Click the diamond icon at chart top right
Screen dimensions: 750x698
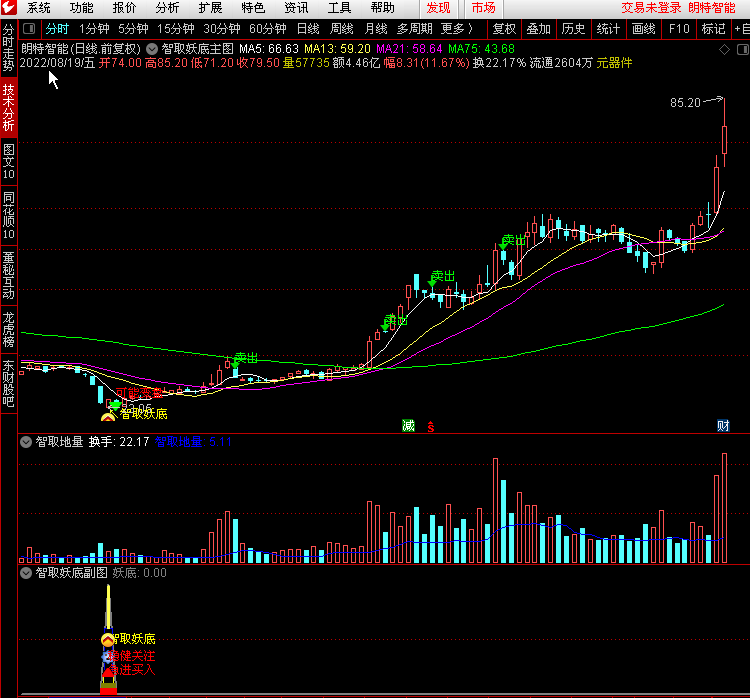pos(724,49)
